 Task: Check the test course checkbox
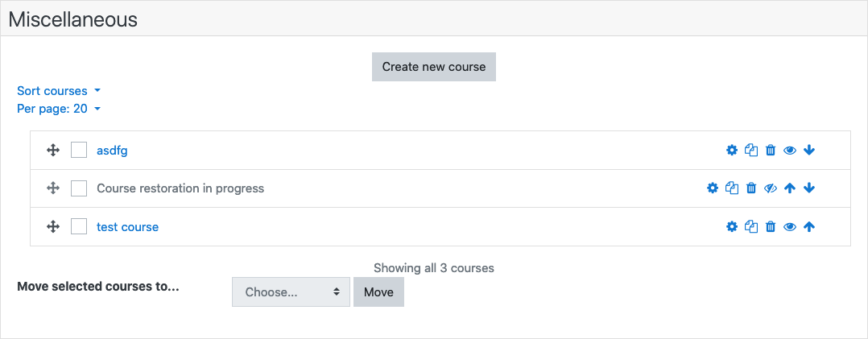[79, 226]
